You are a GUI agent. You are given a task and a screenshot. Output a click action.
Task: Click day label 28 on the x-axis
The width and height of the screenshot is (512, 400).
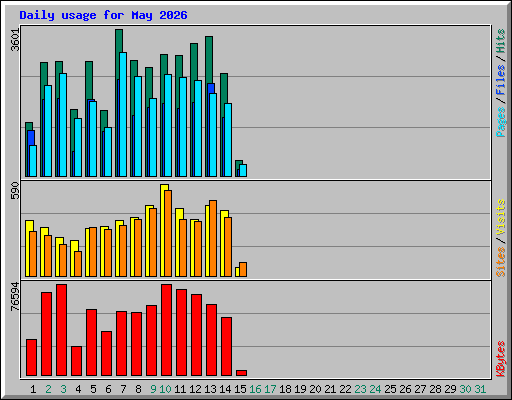point(435,389)
